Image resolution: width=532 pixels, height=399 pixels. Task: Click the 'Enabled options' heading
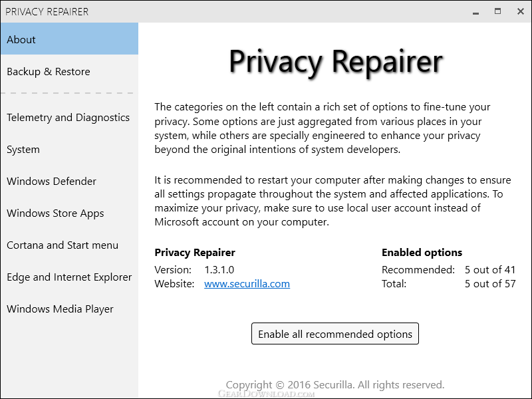pos(422,253)
